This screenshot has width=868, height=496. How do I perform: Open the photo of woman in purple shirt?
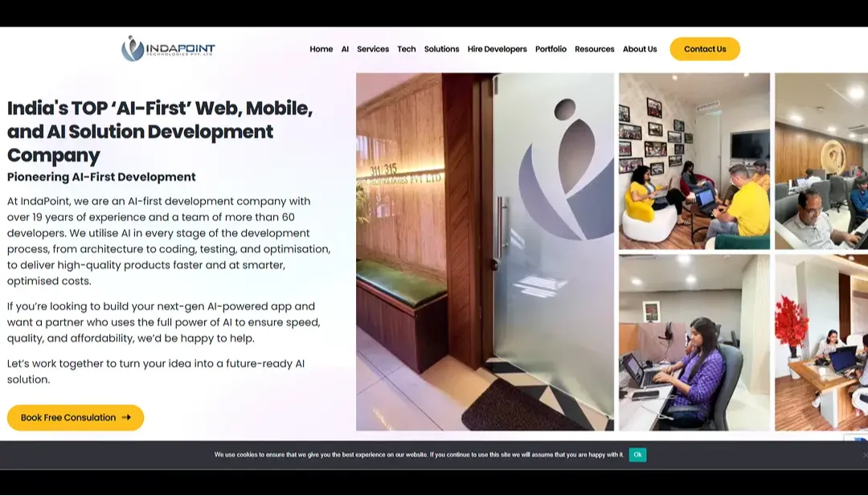[694, 342]
